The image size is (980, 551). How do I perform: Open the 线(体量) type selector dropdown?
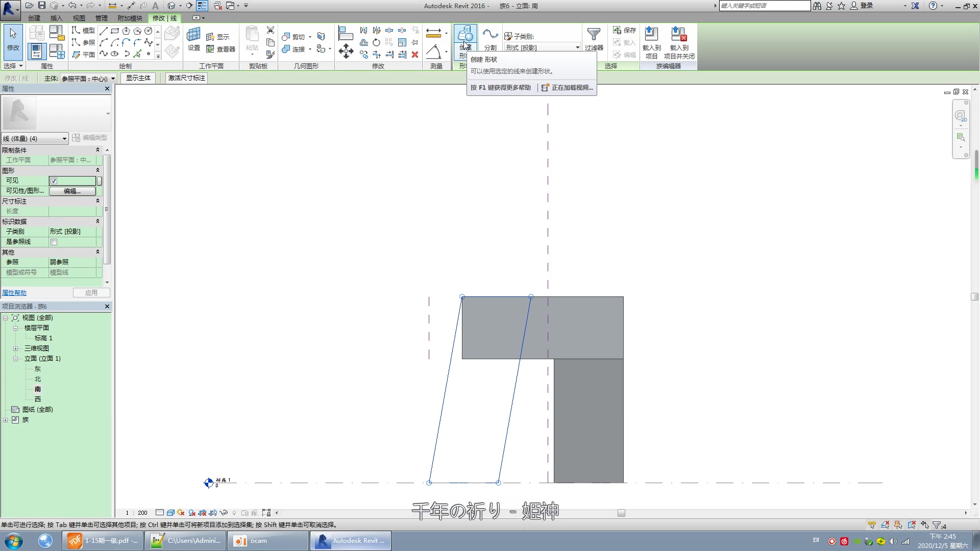click(x=63, y=138)
